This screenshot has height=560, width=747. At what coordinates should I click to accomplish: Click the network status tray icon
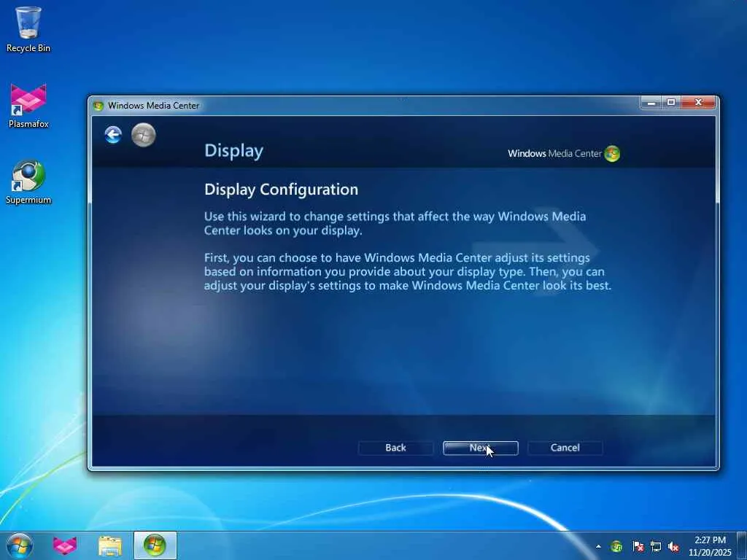pyautogui.click(x=656, y=547)
